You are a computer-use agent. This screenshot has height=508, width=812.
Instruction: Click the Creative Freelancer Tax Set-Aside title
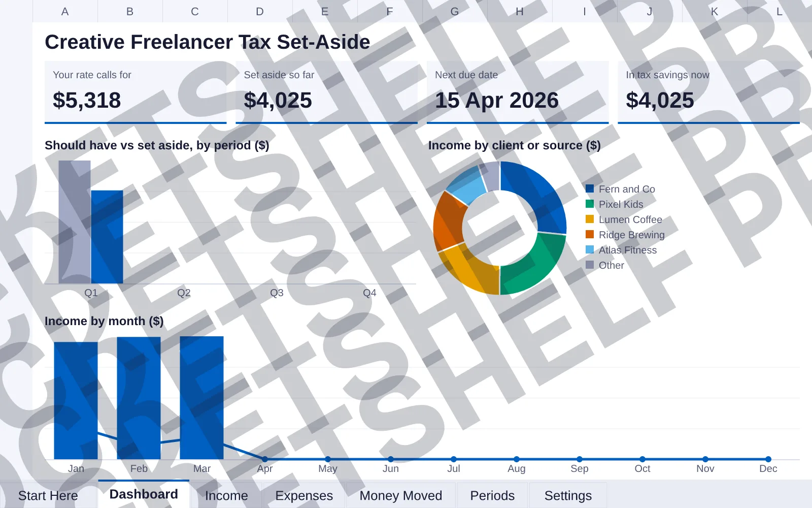(208, 42)
